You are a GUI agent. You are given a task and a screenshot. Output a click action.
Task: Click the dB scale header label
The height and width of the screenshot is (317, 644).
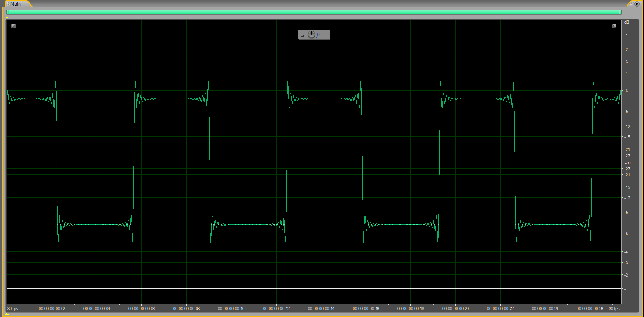point(627,22)
